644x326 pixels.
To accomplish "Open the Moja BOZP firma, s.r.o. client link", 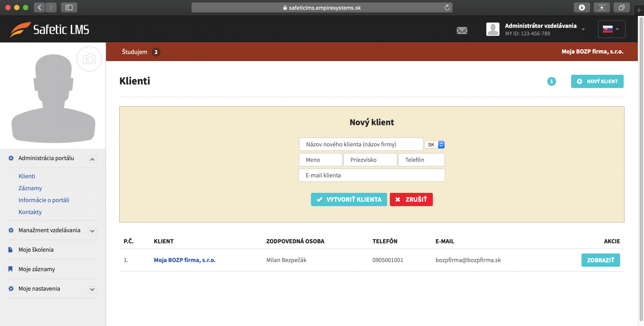I will (x=185, y=260).
